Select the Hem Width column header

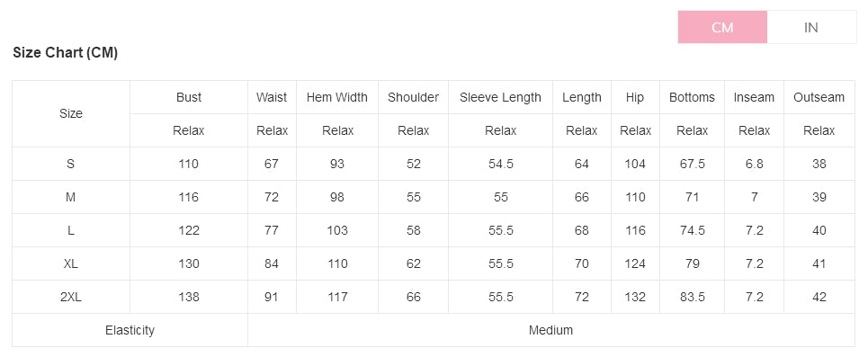click(337, 97)
